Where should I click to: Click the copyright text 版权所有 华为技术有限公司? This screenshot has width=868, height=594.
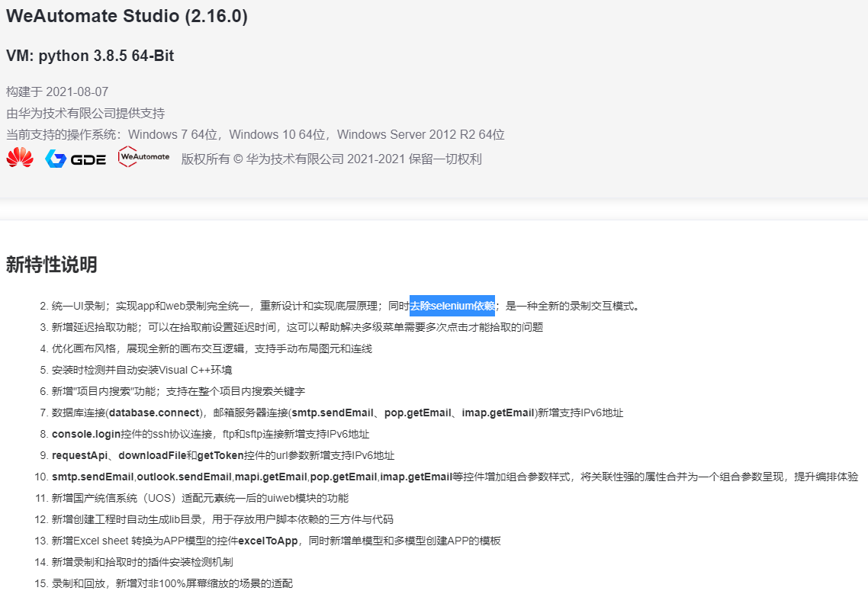pos(332,159)
